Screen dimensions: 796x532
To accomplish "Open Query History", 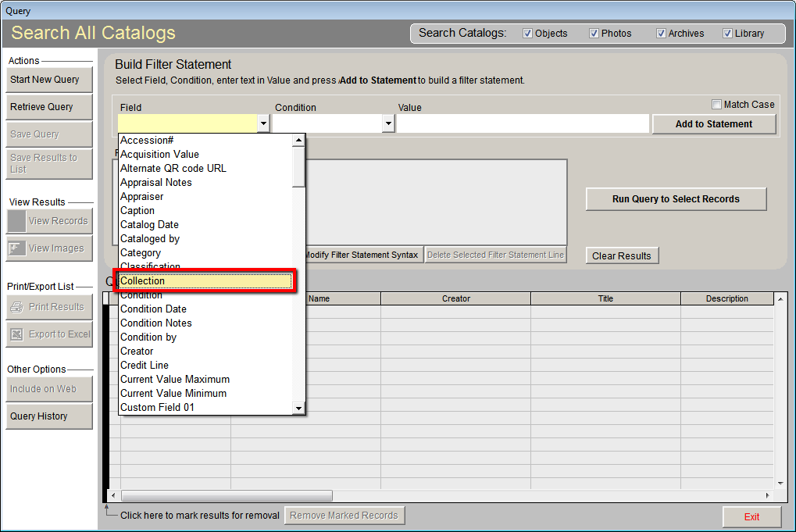I will pos(49,416).
